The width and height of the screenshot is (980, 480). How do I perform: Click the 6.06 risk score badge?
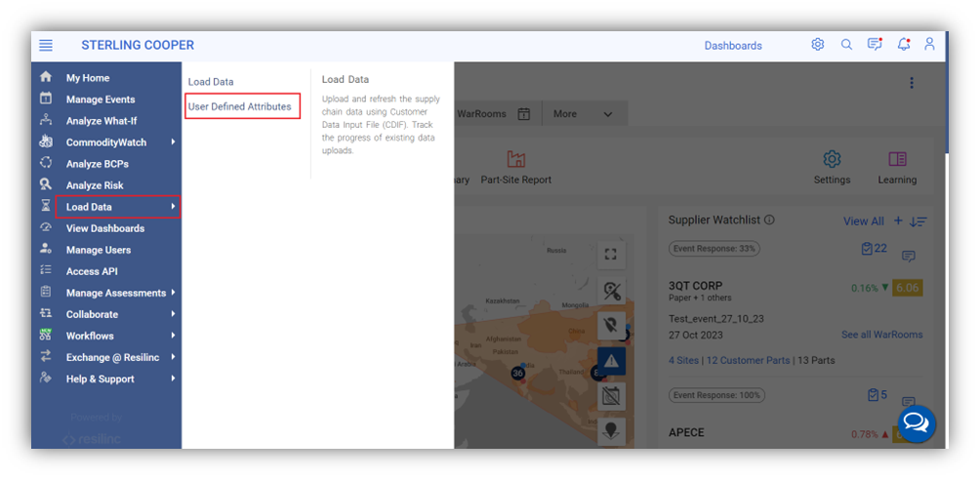pyautogui.click(x=908, y=288)
